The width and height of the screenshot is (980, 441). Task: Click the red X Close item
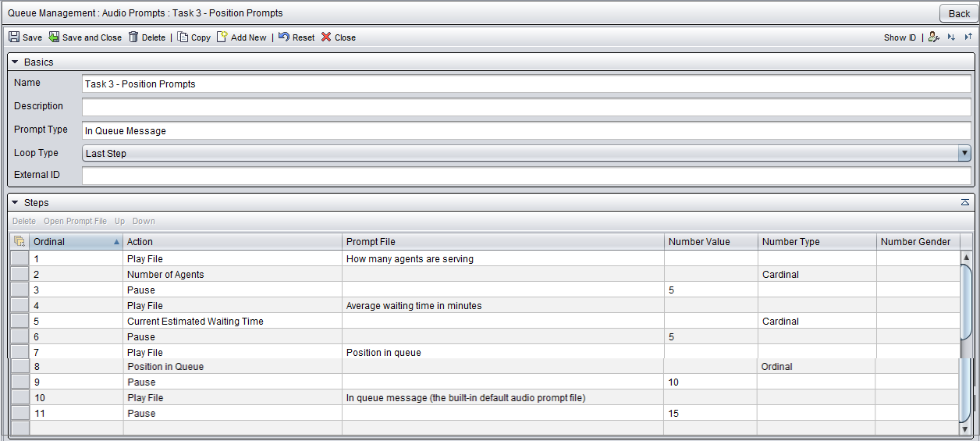tap(338, 37)
